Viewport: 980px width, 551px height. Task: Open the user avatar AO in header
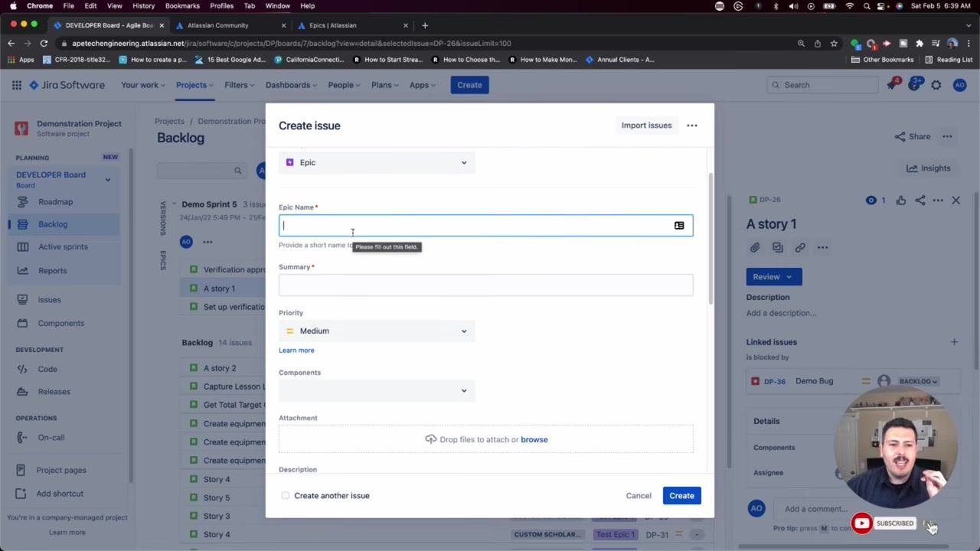tap(959, 85)
